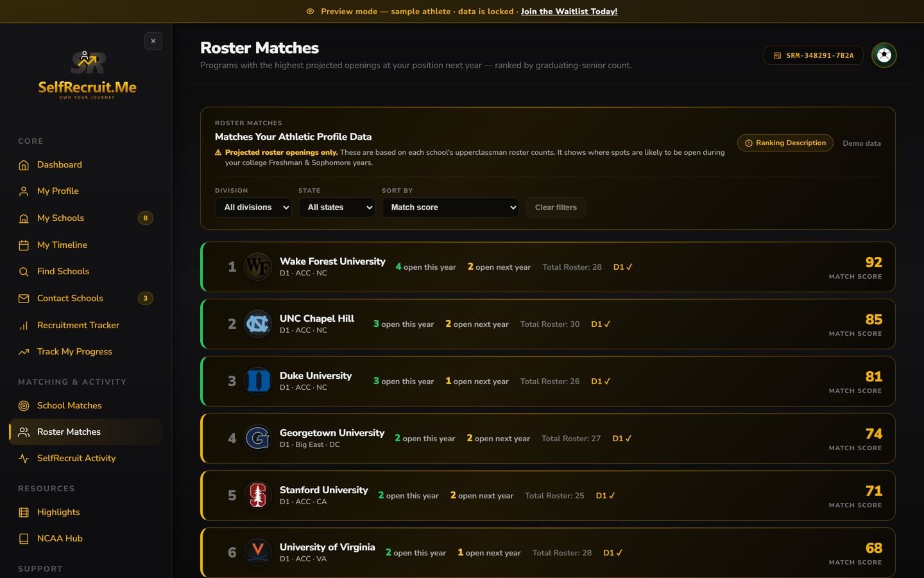Click the My Schools building icon
The width and height of the screenshot is (924, 578).
tap(24, 218)
